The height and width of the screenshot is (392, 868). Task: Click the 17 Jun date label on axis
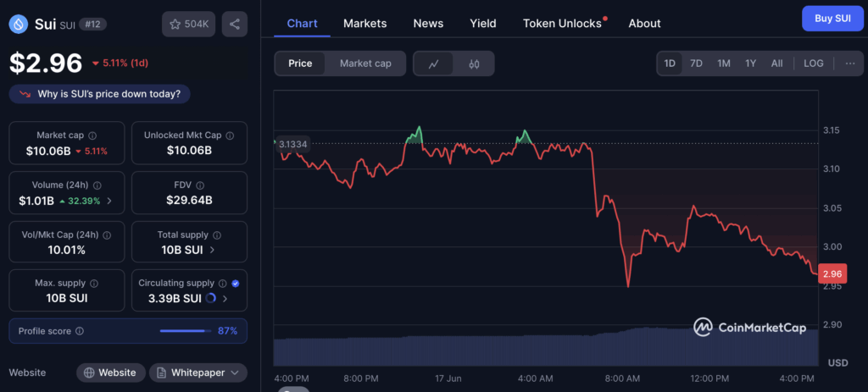448,378
